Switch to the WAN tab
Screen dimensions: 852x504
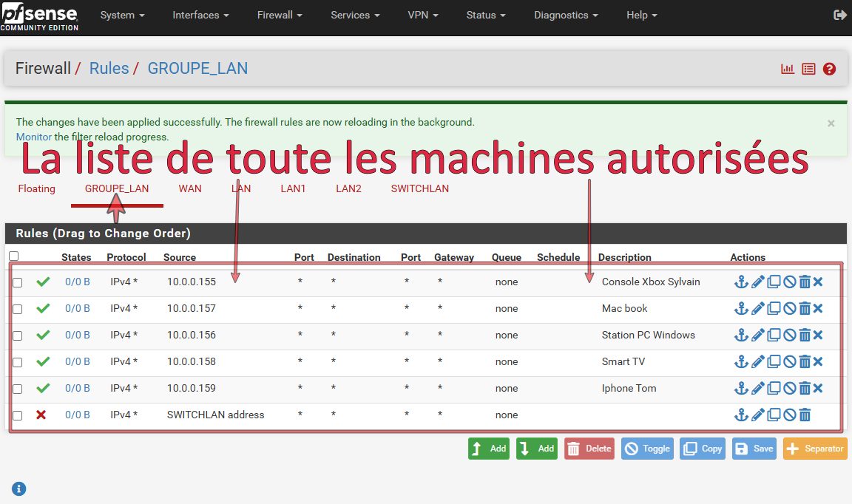(190, 188)
